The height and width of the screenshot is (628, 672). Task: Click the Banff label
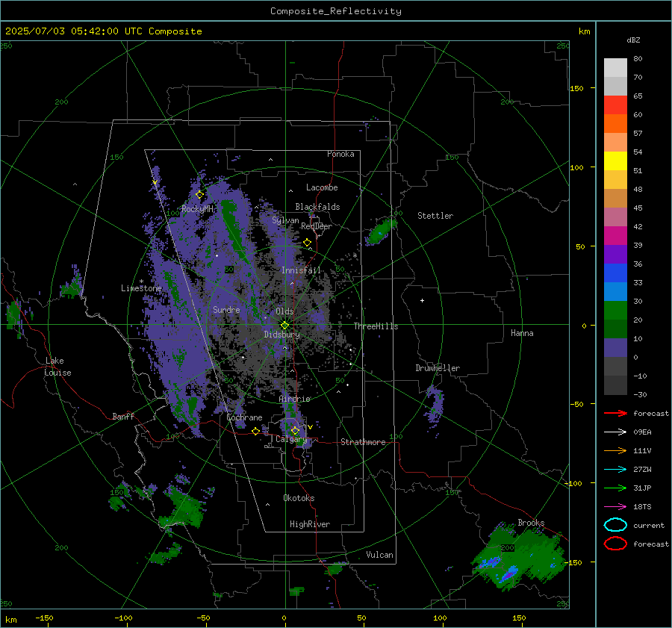pyautogui.click(x=123, y=416)
